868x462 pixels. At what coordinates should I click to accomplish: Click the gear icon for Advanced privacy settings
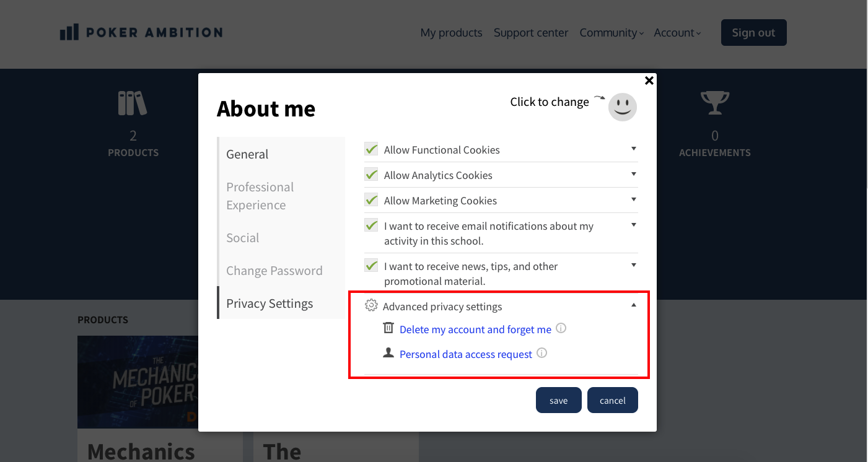(371, 305)
